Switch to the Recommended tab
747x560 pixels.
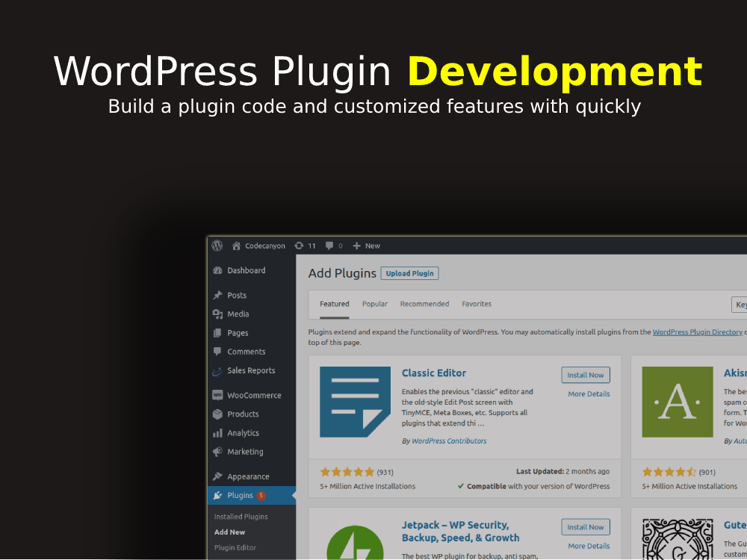[424, 304]
